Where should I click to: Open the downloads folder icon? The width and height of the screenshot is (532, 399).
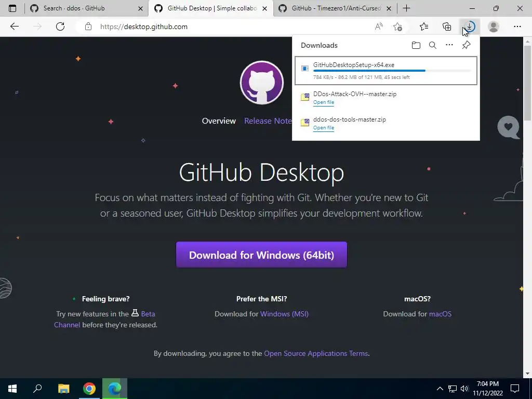click(x=416, y=45)
